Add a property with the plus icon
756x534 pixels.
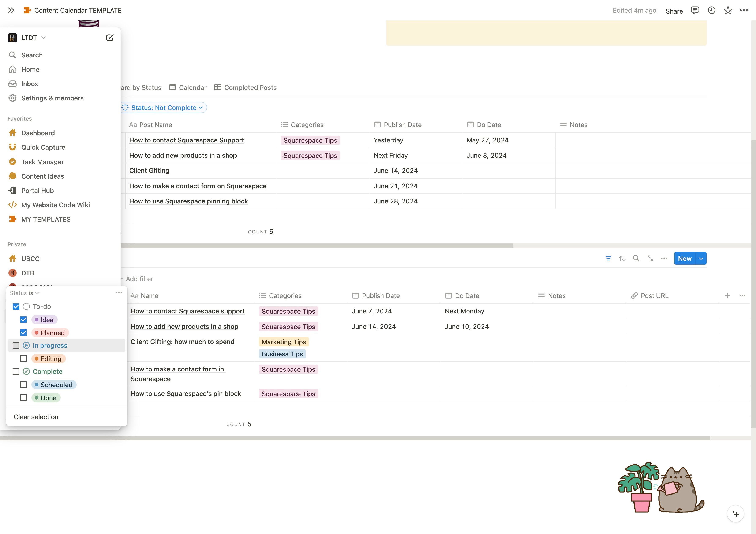pyautogui.click(x=727, y=296)
